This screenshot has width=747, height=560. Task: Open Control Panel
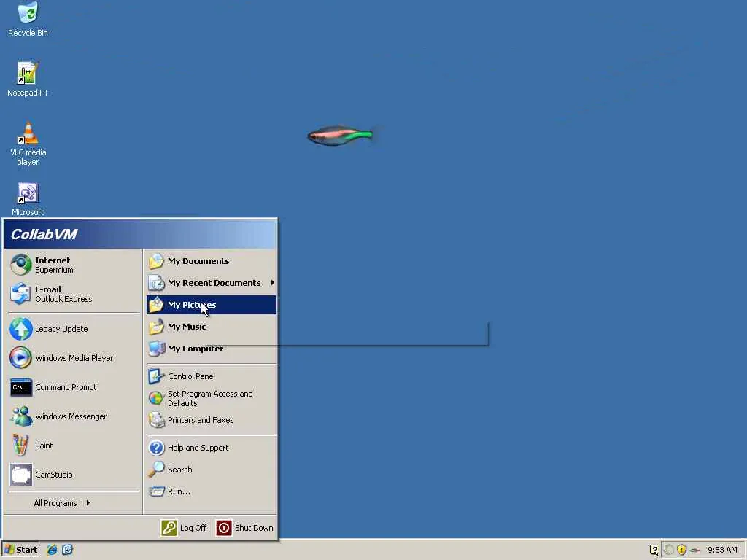pyautogui.click(x=212, y=376)
